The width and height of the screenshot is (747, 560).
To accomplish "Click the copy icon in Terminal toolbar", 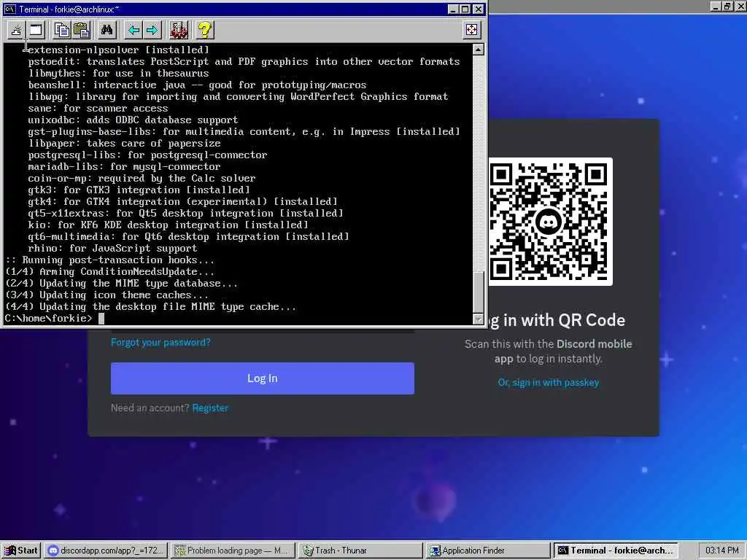I will point(61,30).
